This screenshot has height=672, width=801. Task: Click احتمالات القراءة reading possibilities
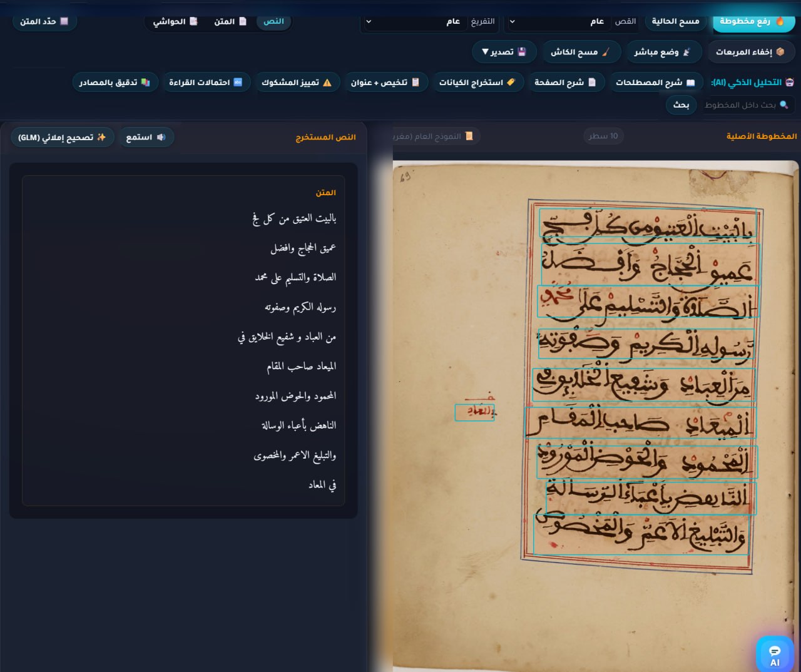point(206,82)
